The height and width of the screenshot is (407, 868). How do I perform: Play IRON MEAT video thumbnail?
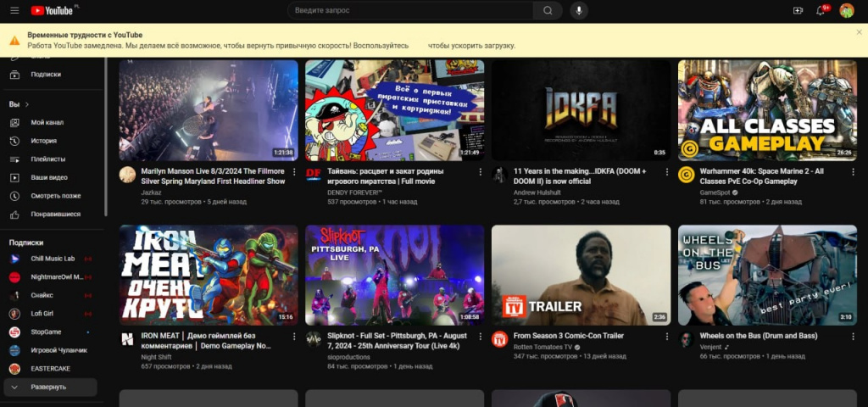(209, 275)
